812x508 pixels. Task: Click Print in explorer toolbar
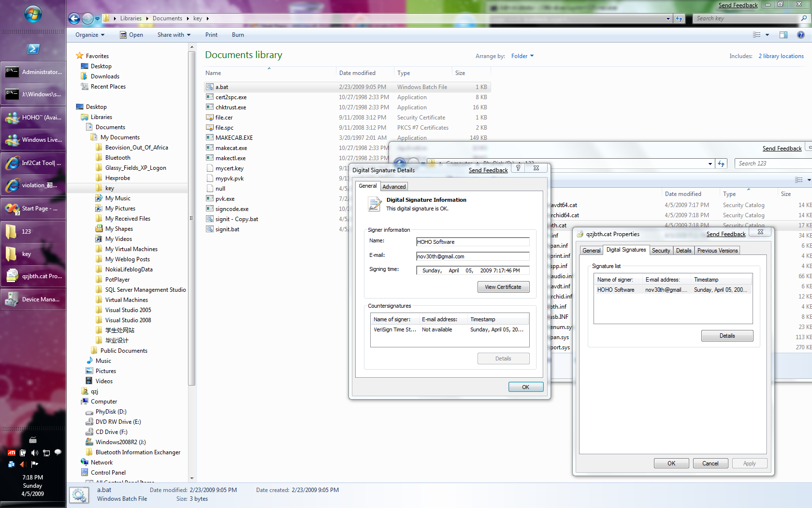211,35
